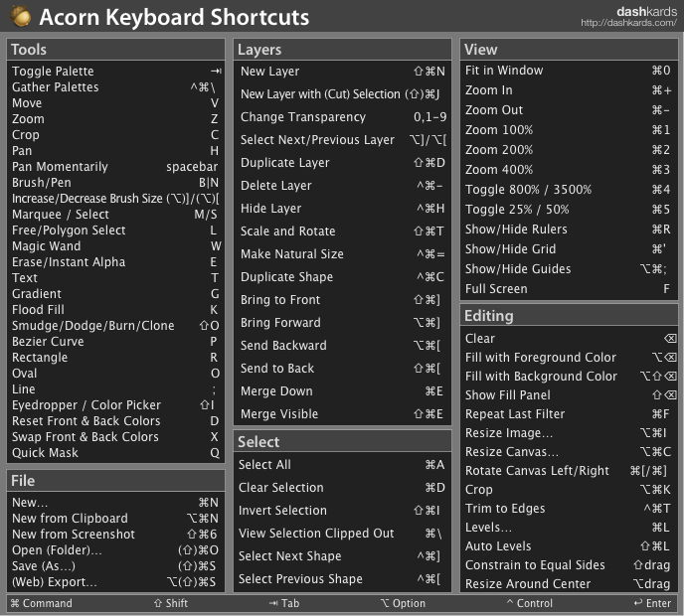Image resolution: width=684 pixels, height=616 pixels.
Task: Click the Rotate Canvas Left/Right row
Action: (569, 471)
